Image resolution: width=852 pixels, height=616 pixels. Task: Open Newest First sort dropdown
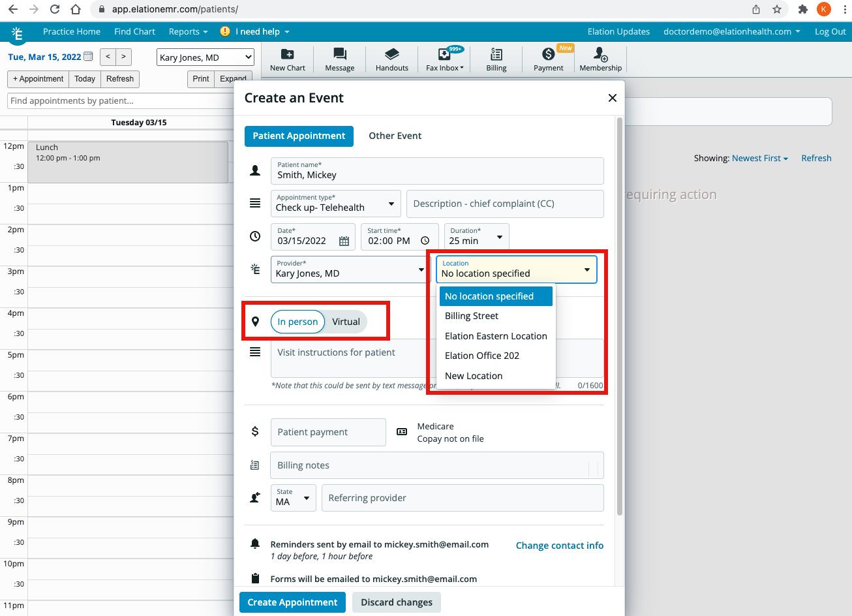760,158
